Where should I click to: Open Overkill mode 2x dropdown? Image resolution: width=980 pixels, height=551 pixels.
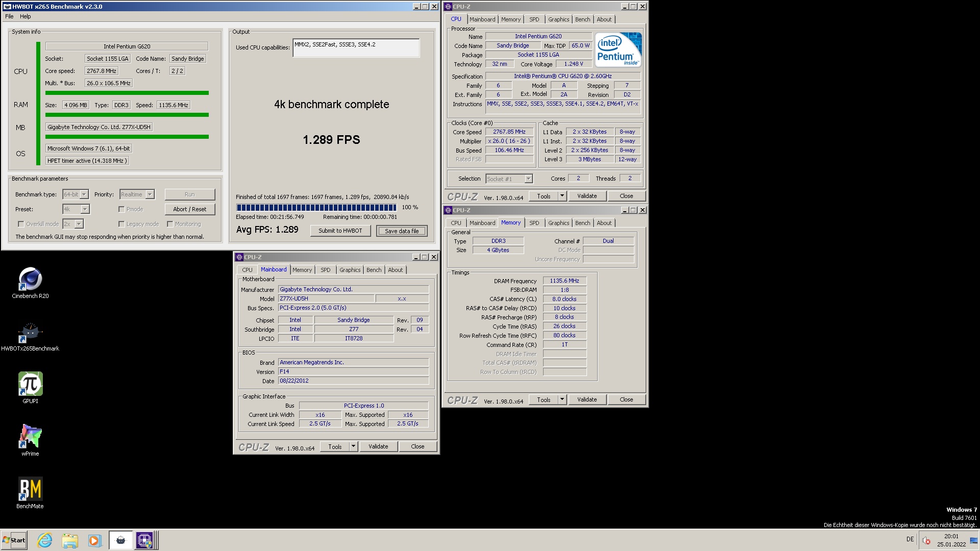(79, 224)
